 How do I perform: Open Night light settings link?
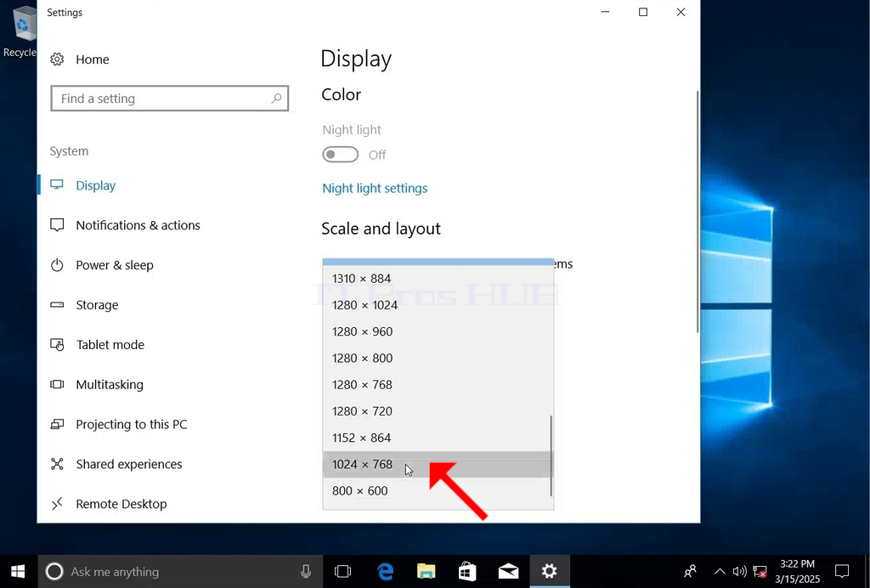coord(375,189)
